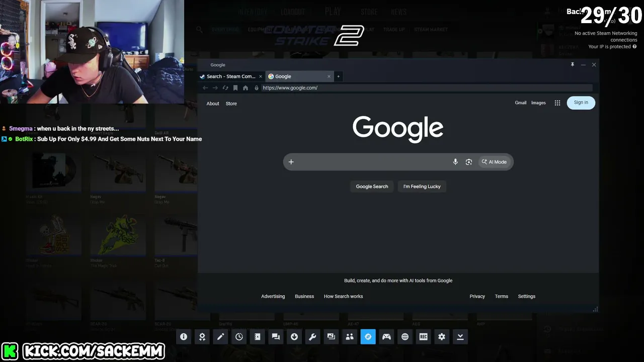Image resolution: width=644 pixels, height=362 pixels.
Task: Pin the overlay browser window
Action: [572, 65]
